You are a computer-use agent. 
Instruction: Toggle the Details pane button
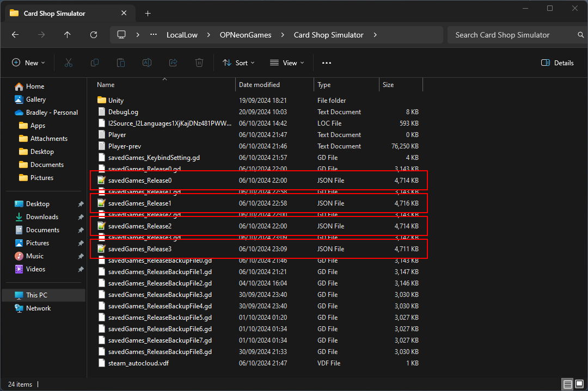pos(558,63)
